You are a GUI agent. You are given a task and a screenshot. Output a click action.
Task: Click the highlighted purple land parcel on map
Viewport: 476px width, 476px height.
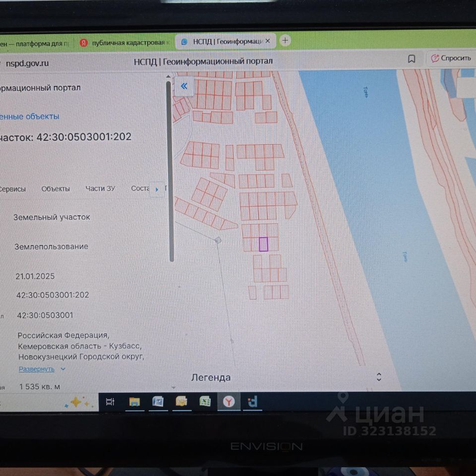(263, 244)
